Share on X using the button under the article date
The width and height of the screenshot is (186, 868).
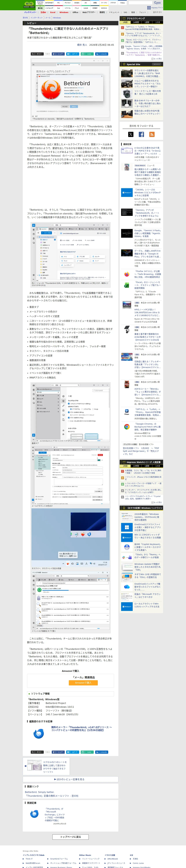point(37,54)
